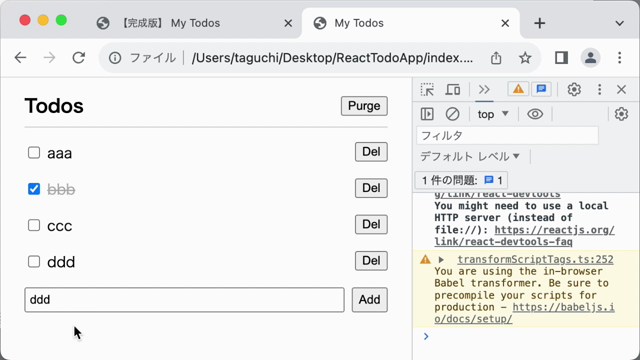Show the console sidebar
This screenshot has height=360, width=640.
tap(427, 114)
